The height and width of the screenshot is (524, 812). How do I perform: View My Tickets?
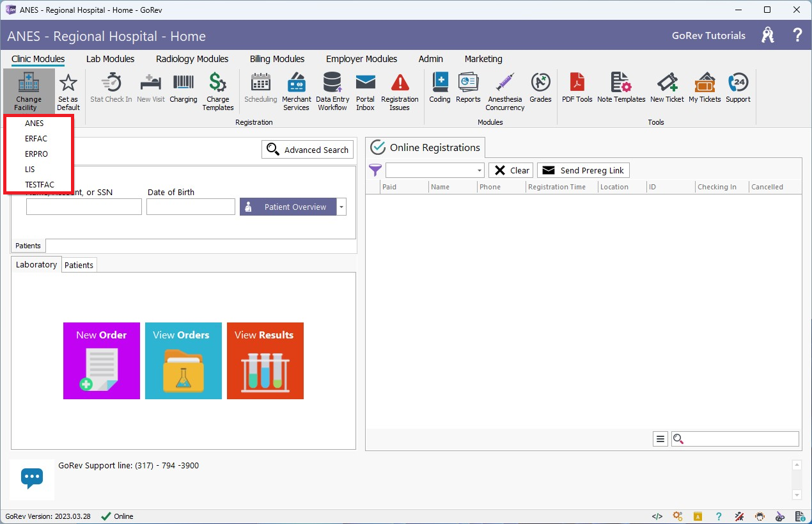coord(705,88)
